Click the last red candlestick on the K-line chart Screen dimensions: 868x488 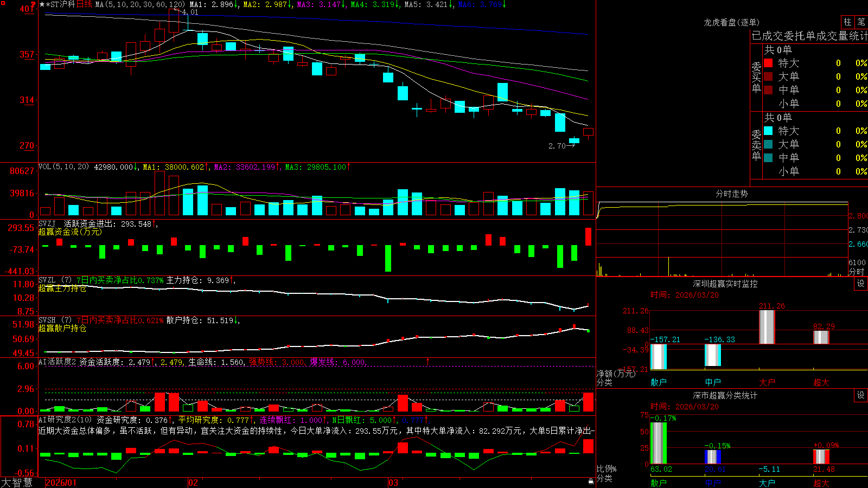[x=588, y=132]
